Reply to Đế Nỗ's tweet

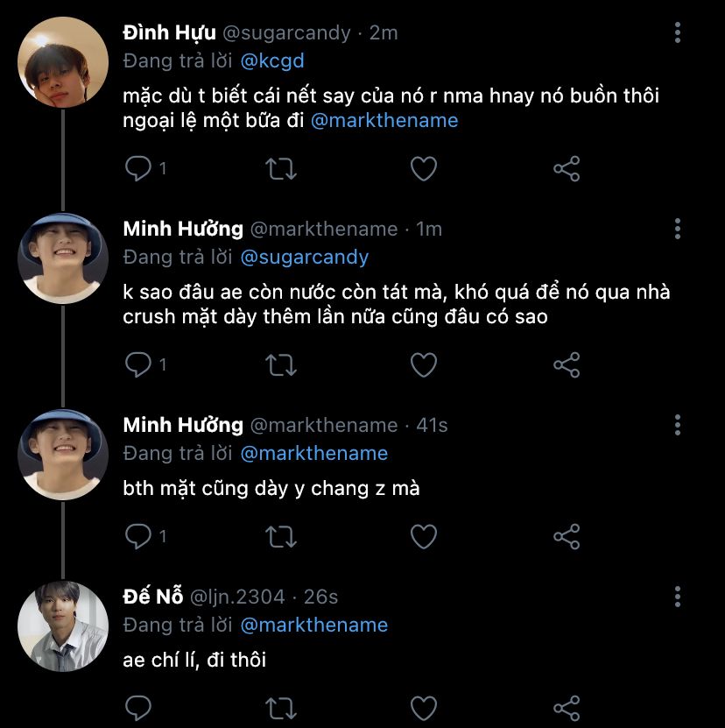(x=138, y=706)
